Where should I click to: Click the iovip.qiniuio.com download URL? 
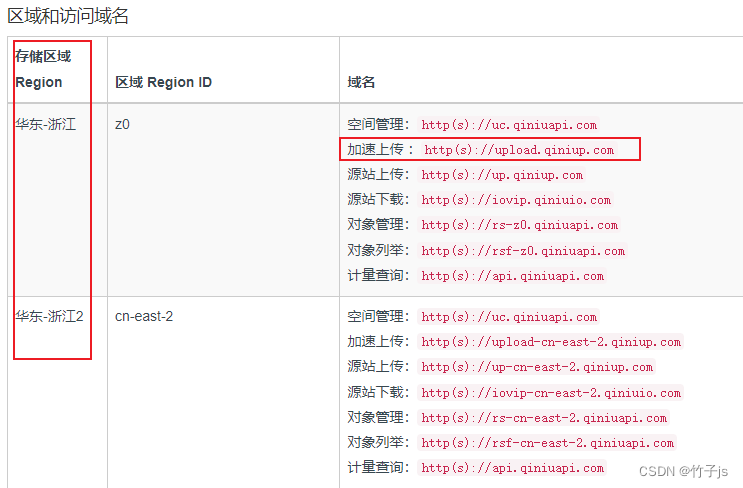click(x=516, y=200)
